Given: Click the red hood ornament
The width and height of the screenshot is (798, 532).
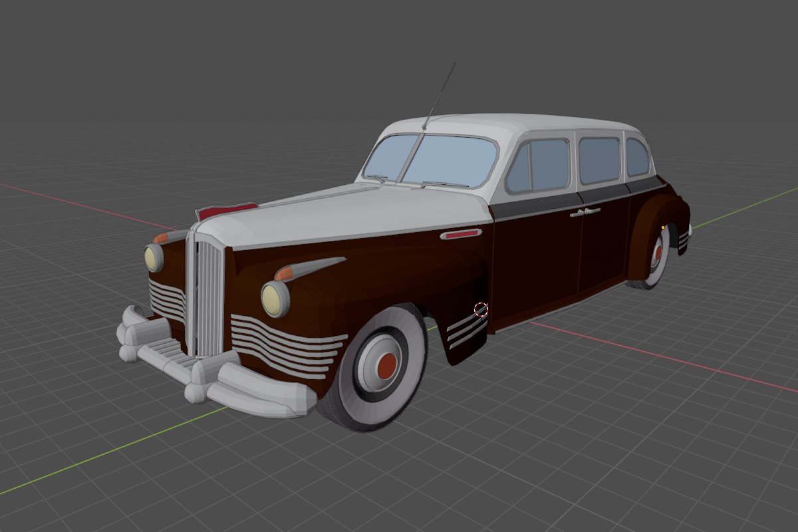Looking at the screenshot, I should 226,211.
